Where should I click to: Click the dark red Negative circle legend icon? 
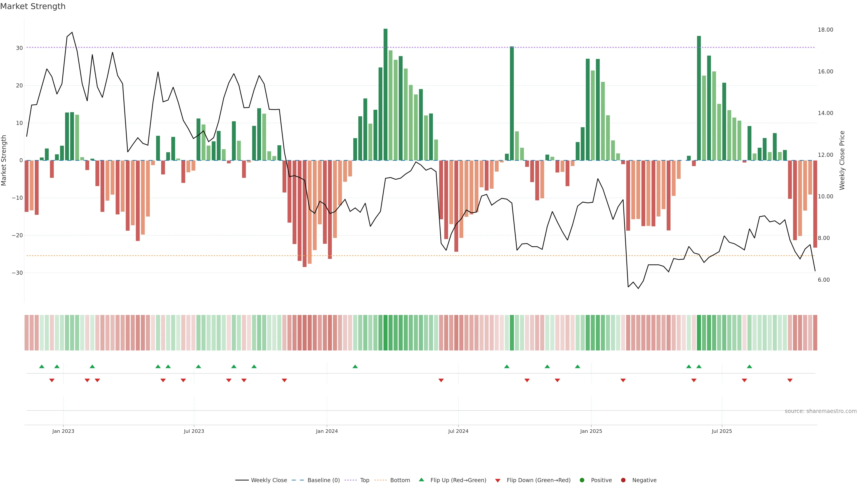click(623, 480)
